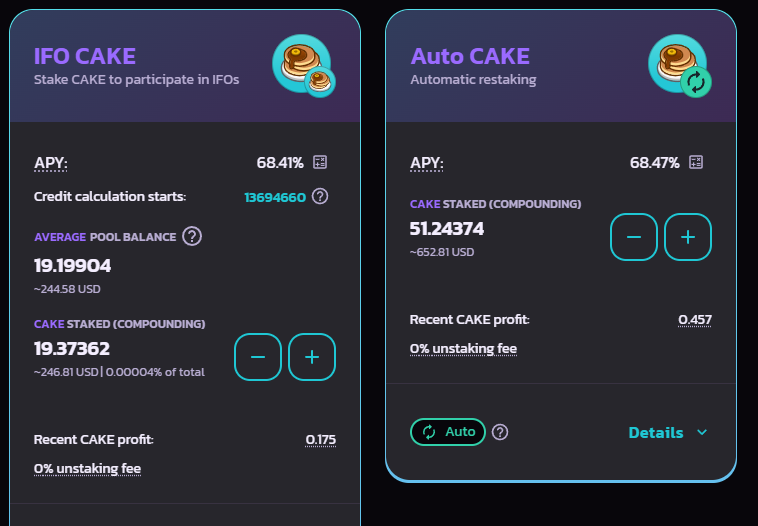Click help icon beside the Auto tag
Screen dimensions: 758x526
click(500, 432)
